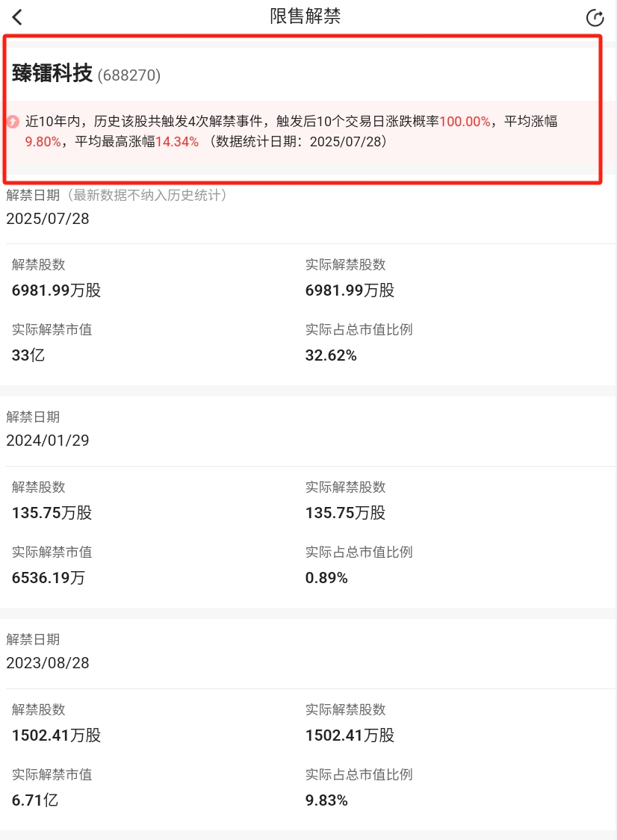Screen dimensions: 617x840
Task: Tap 135.75万股 under 实际解禁股数
Action: pos(345,513)
